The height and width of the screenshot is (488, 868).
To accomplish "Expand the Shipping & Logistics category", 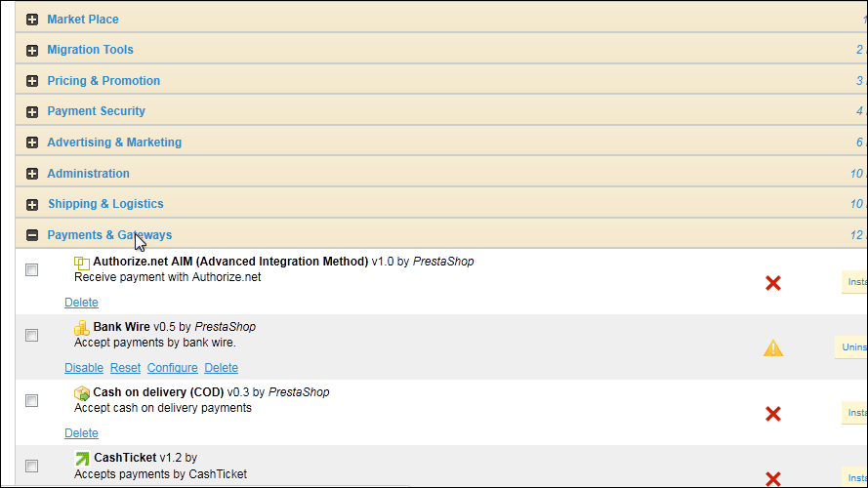I will pos(32,204).
